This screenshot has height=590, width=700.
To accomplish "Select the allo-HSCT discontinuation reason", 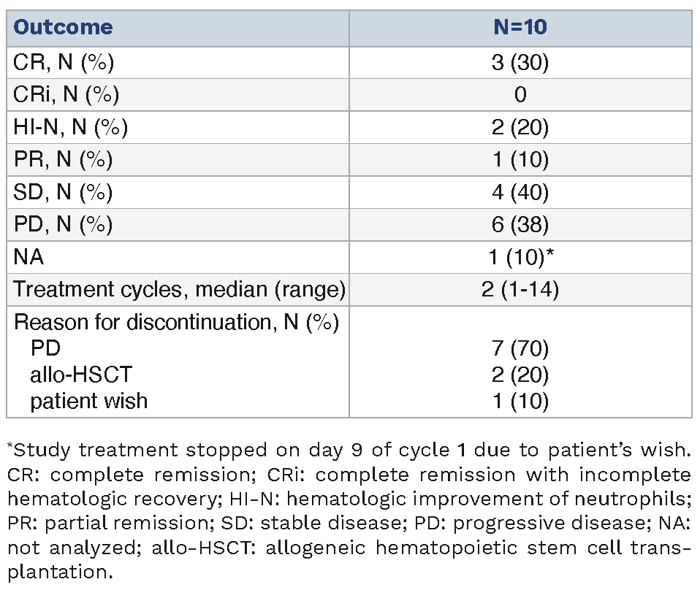I will 81,375.
